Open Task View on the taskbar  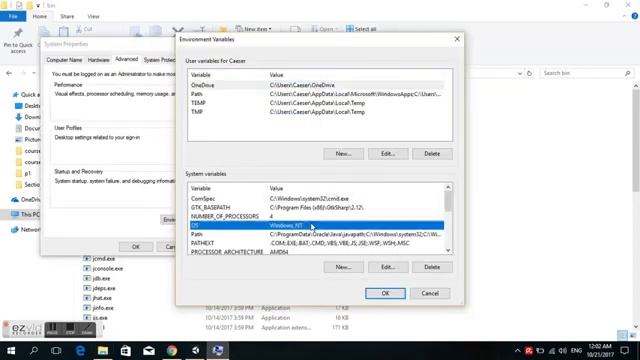pos(56,351)
